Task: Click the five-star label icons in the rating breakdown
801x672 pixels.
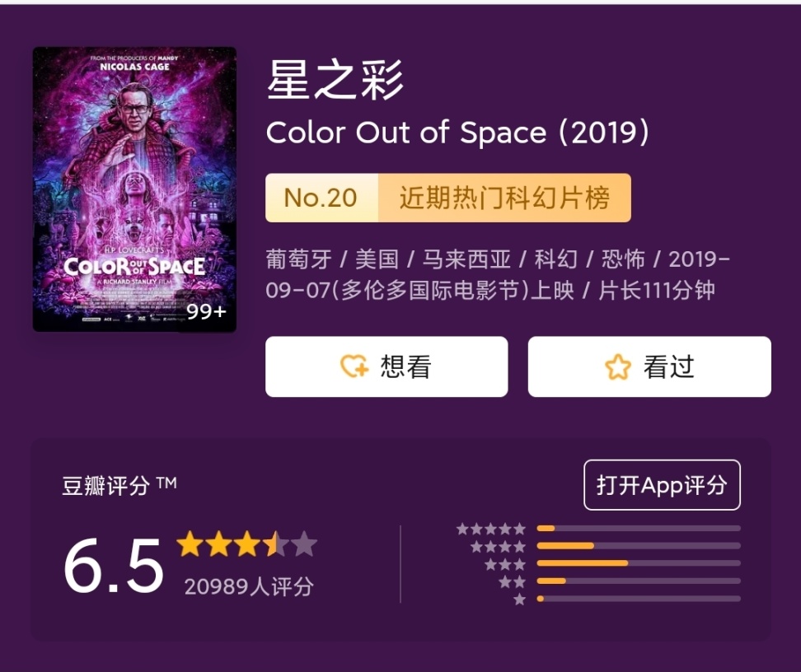Action: tap(491, 529)
